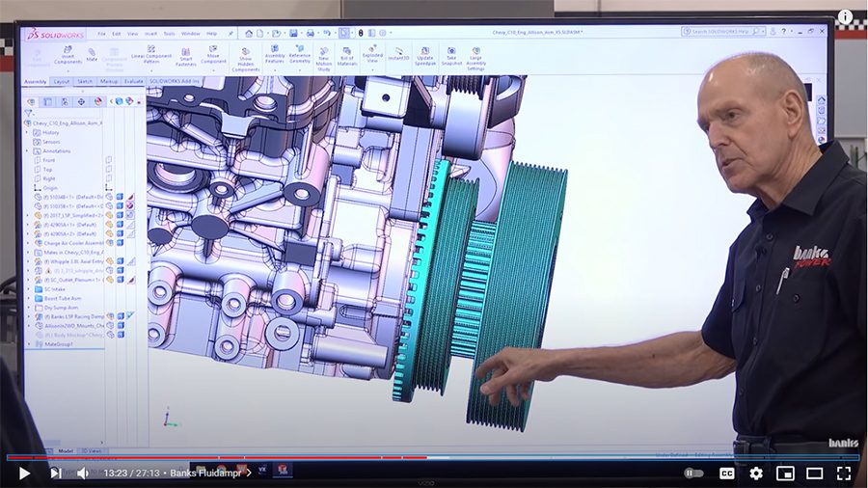The width and height of the screenshot is (868, 488).
Task: Click Take Snapshot icon
Action: [x=451, y=57]
